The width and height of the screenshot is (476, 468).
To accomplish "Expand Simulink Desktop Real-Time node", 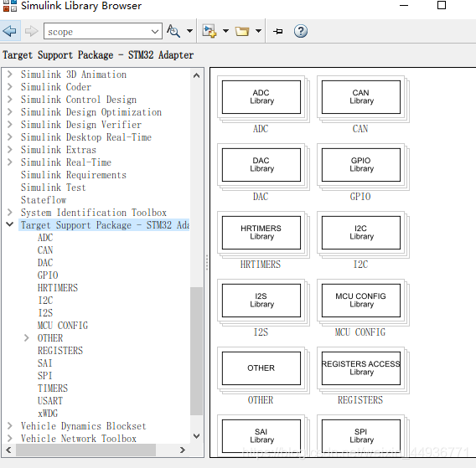I will point(10,137).
